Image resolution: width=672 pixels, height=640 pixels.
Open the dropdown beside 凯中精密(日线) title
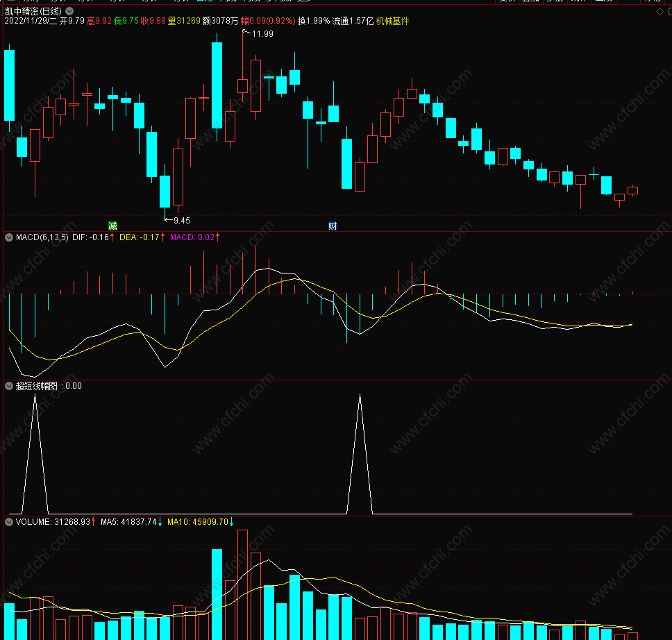69,11
